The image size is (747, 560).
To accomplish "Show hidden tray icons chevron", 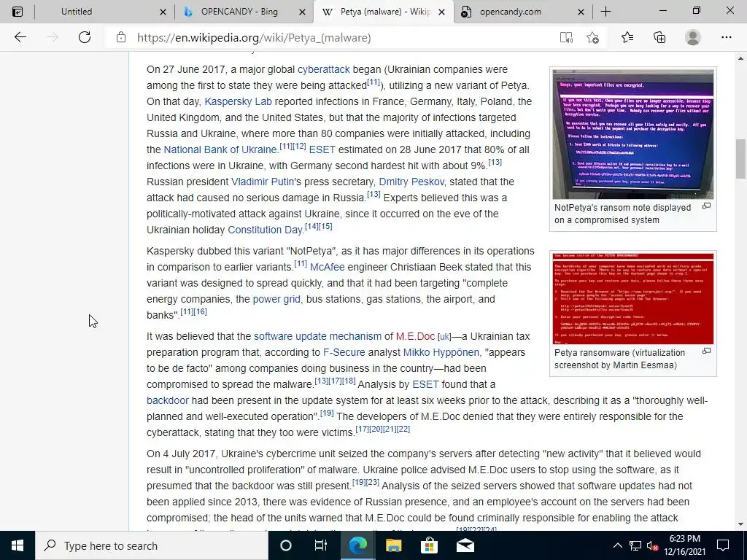I will (x=617, y=545).
